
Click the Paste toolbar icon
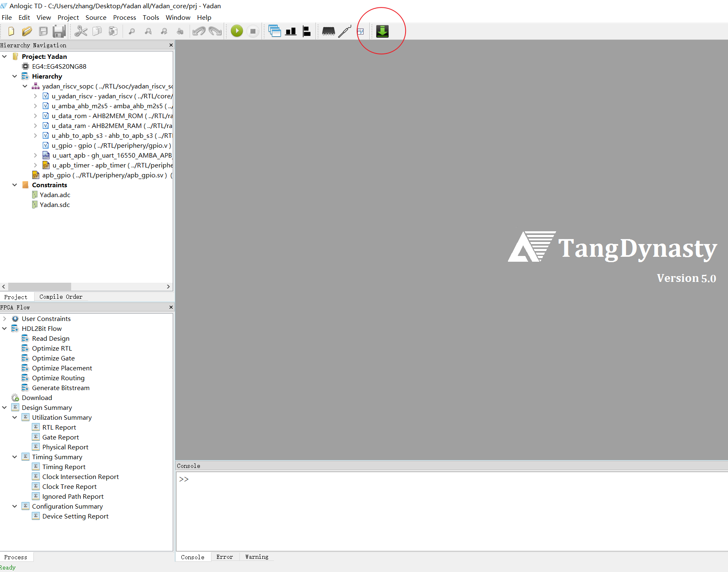(x=113, y=31)
